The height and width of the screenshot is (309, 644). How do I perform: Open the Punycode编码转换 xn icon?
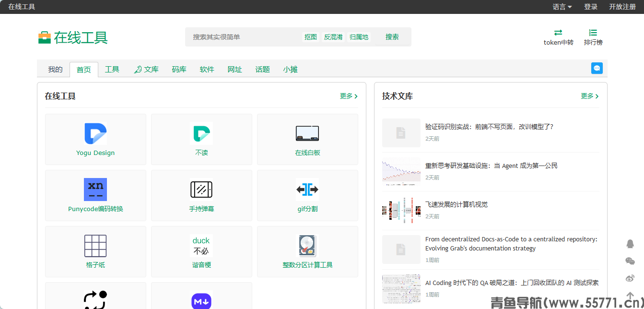pyautogui.click(x=95, y=190)
